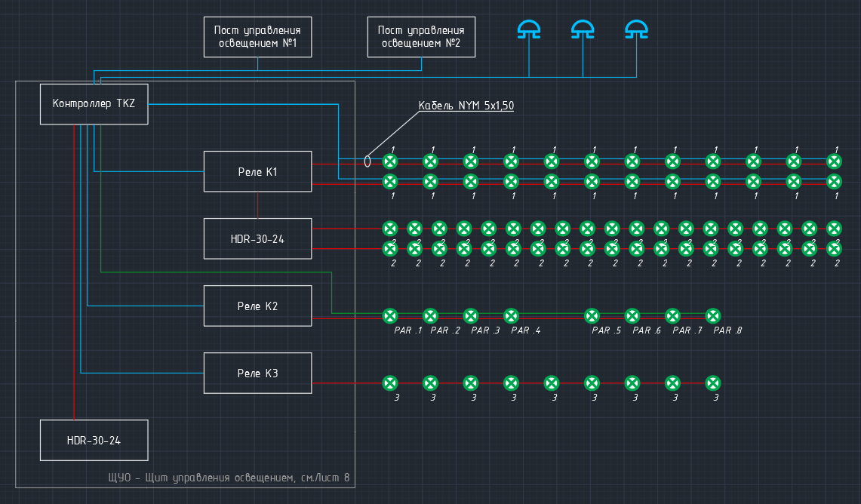Pick the rightmost lamp in the top row

pyautogui.click(x=834, y=161)
